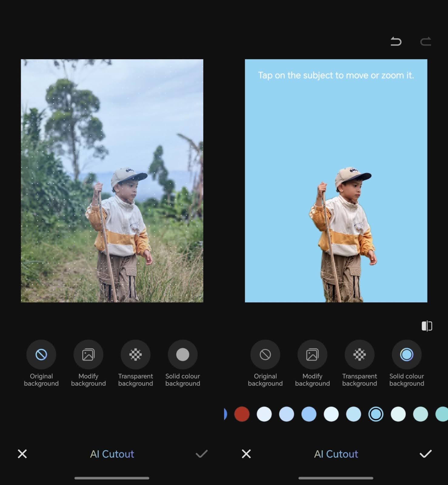Select Modify background in left screen
Image resolution: width=448 pixels, height=485 pixels.
88,363
